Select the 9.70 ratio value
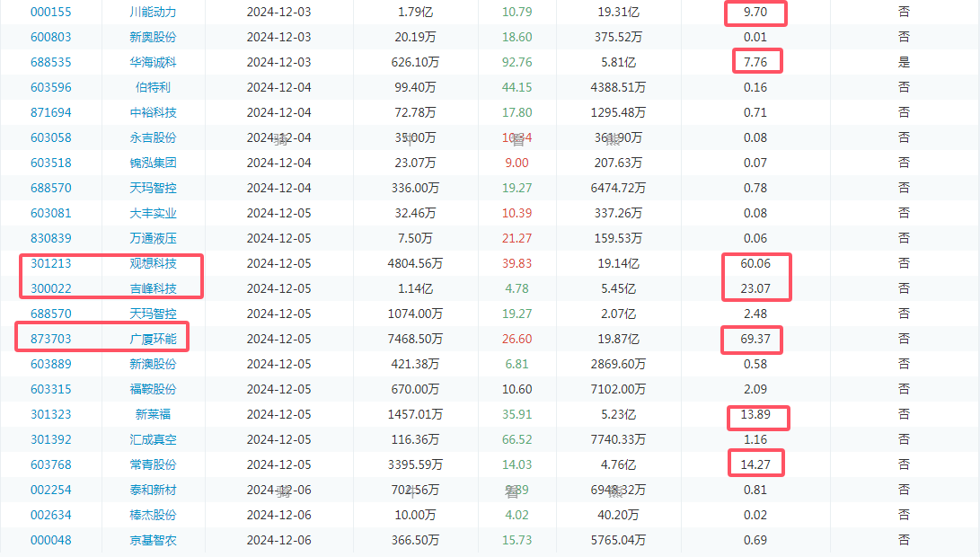 click(755, 12)
